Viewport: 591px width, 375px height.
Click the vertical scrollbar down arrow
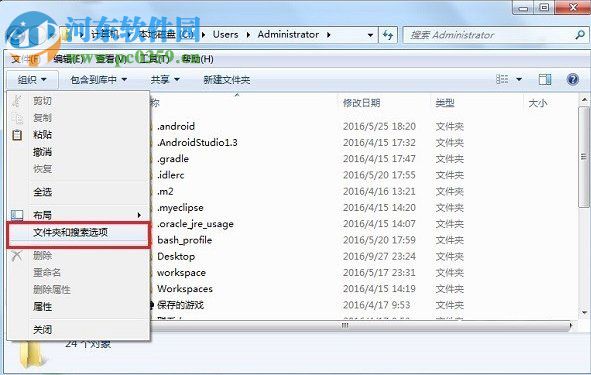[x=584, y=312]
